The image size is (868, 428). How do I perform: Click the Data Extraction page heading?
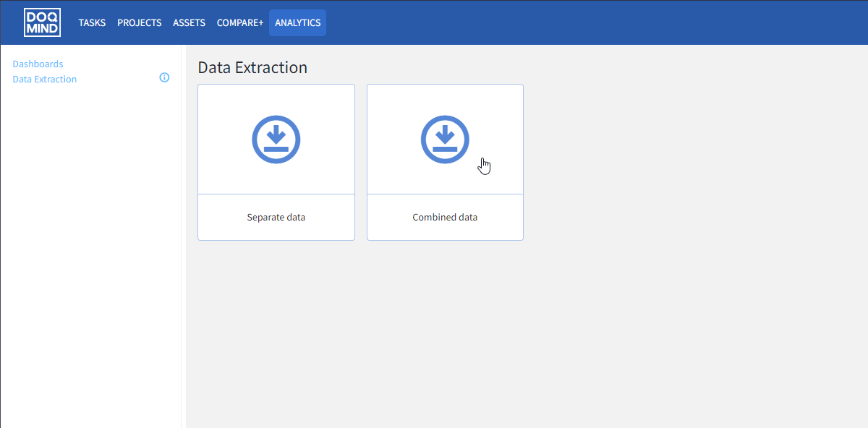tap(252, 67)
